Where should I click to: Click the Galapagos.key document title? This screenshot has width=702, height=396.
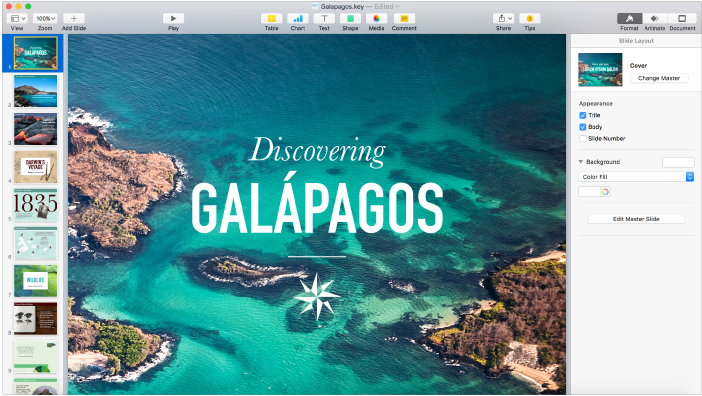342,7
